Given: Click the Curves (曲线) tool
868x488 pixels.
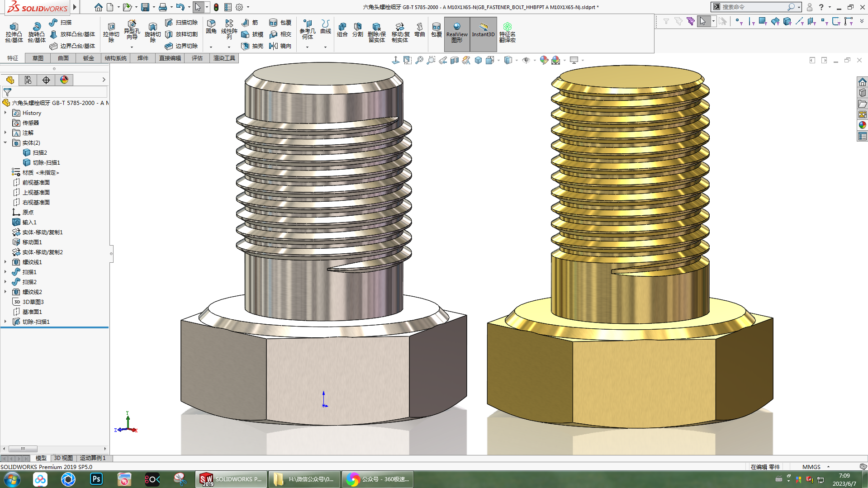Looking at the screenshot, I should (x=326, y=27).
